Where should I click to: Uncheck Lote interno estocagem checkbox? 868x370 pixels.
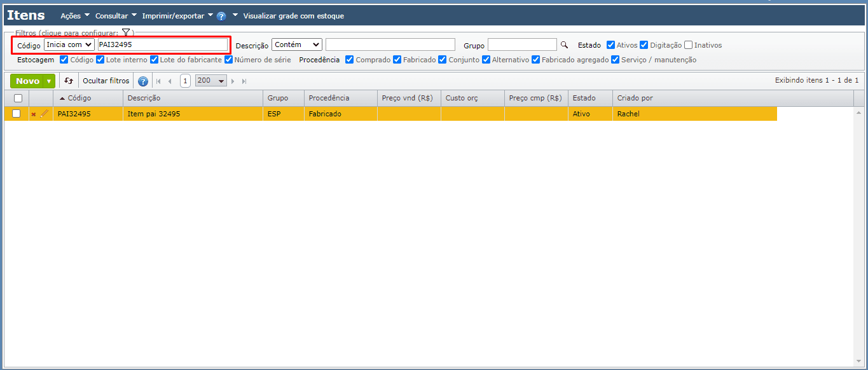[x=100, y=60]
